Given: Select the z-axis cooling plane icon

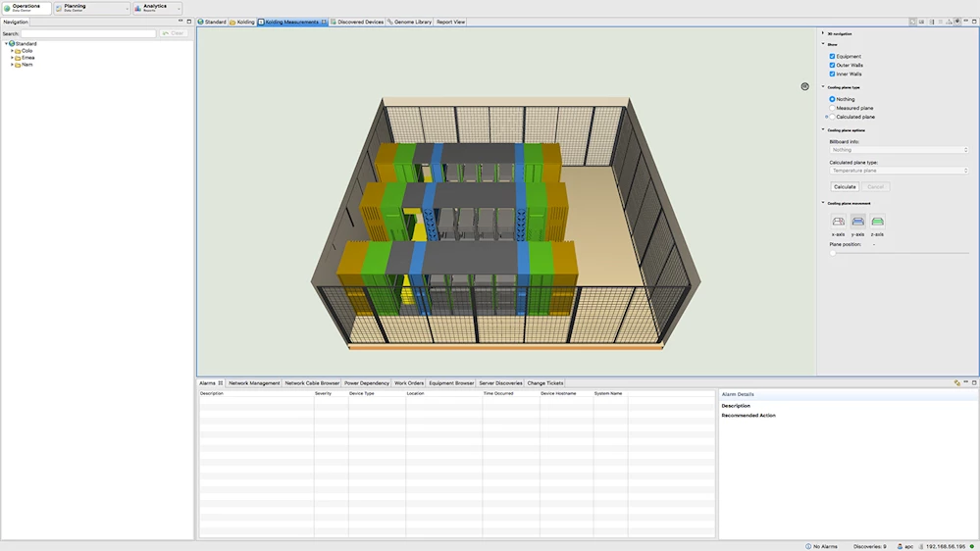Looking at the screenshot, I should click(x=877, y=222).
